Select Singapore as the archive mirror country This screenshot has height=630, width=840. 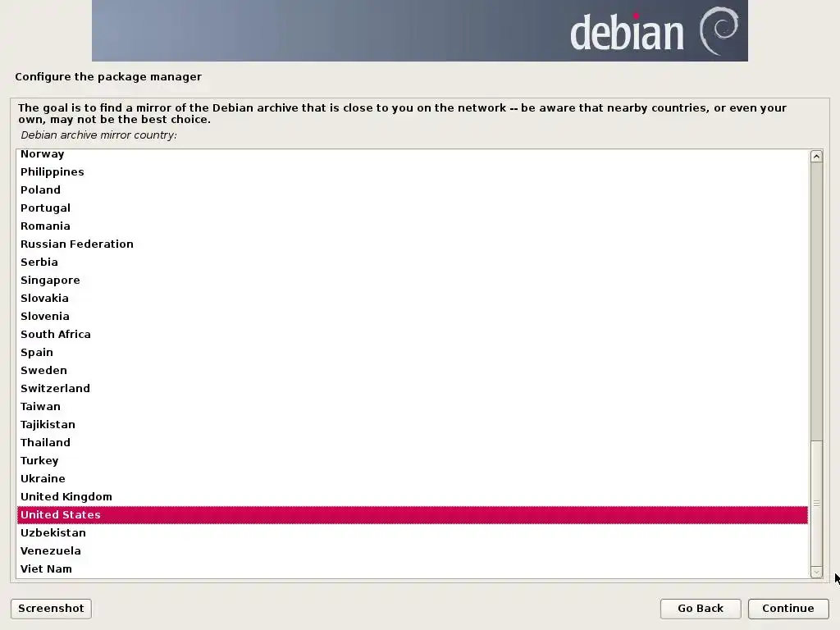pyautogui.click(x=412, y=281)
